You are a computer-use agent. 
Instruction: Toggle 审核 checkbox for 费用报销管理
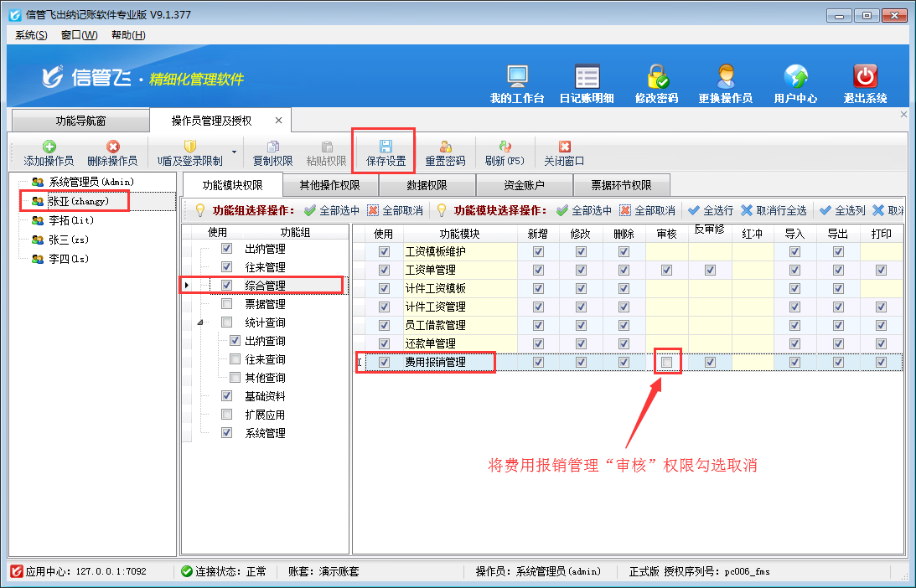coord(667,362)
